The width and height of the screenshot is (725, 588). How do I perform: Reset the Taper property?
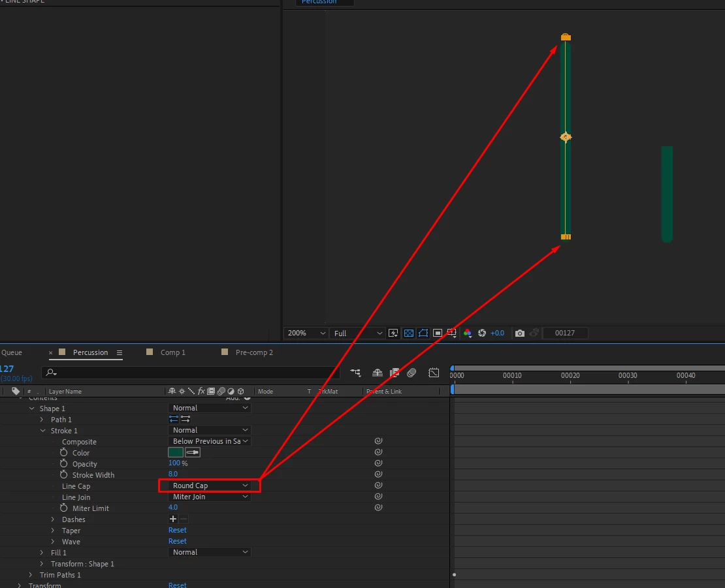tap(177, 530)
